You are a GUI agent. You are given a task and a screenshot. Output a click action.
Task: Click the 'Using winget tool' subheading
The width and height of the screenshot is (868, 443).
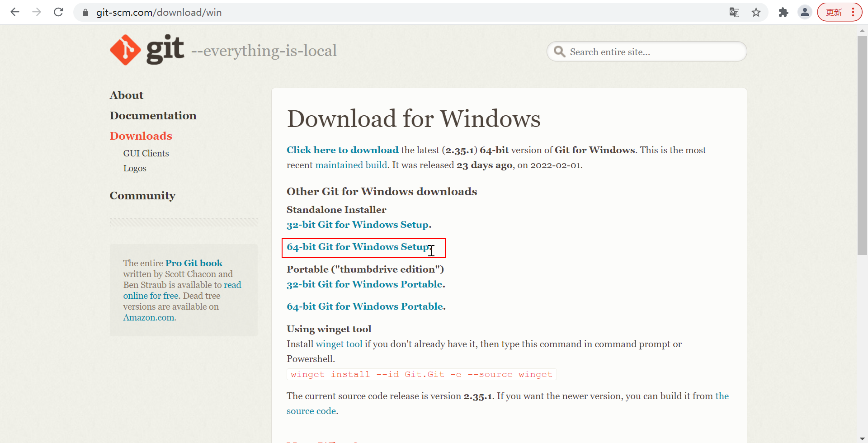pyautogui.click(x=329, y=329)
